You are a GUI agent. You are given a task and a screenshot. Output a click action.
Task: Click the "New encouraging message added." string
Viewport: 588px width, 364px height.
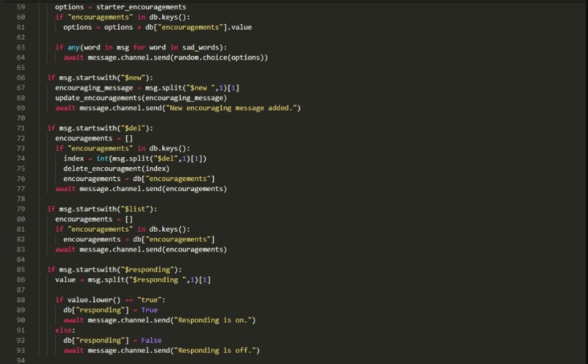point(233,109)
